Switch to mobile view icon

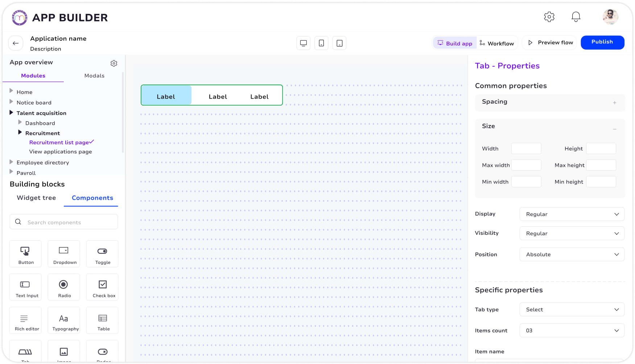(321, 43)
